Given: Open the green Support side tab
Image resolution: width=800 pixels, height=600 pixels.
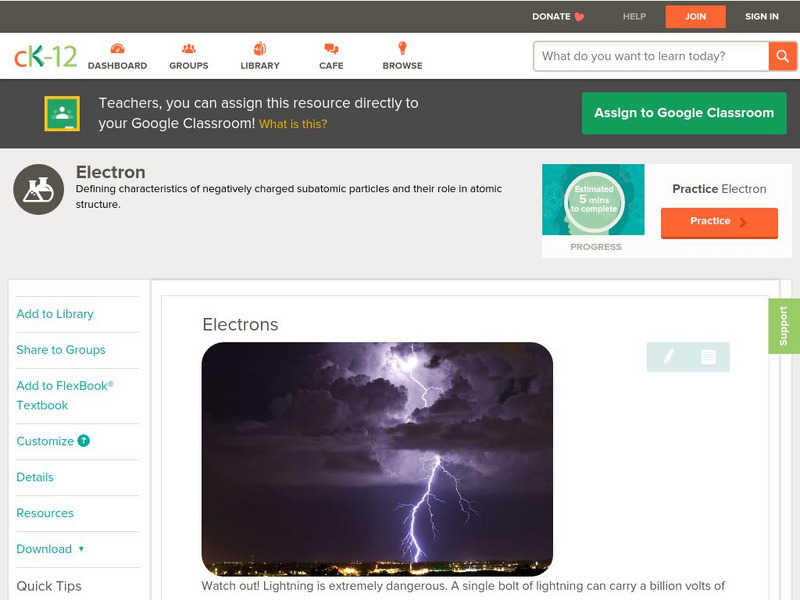Looking at the screenshot, I should pyautogui.click(x=784, y=326).
